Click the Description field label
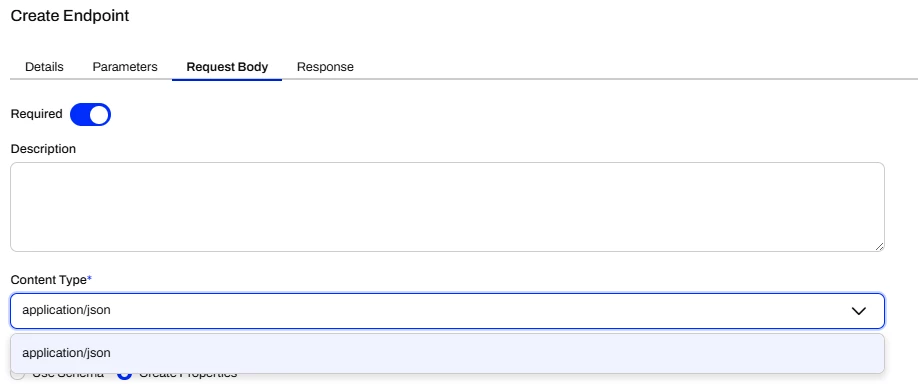918x389 pixels. (x=43, y=149)
